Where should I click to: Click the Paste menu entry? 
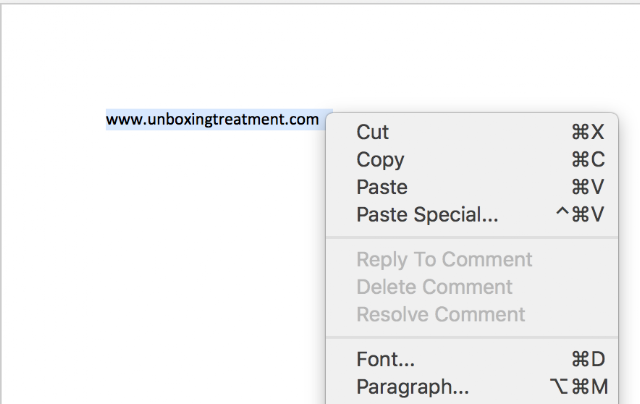coord(472,187)
